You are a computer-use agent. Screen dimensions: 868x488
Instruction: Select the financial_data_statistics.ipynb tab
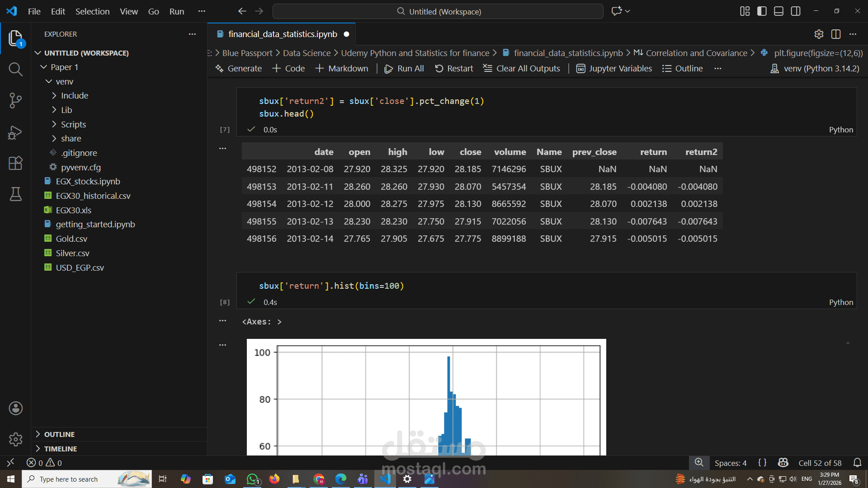click(x=282, y=34)
